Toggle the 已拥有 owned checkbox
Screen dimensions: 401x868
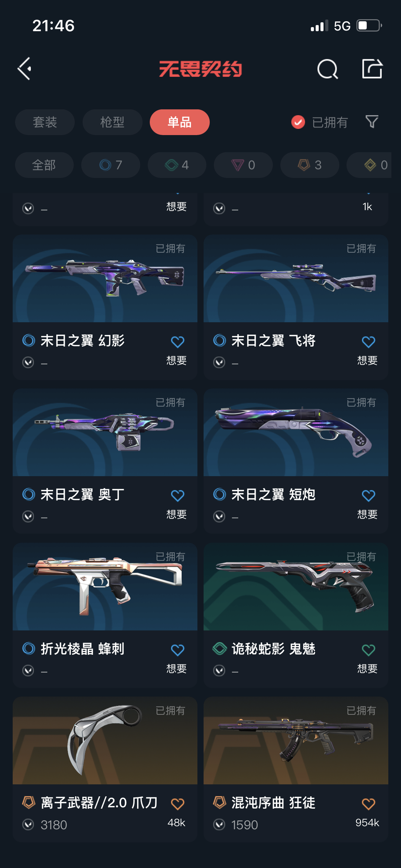click(298, 122)
